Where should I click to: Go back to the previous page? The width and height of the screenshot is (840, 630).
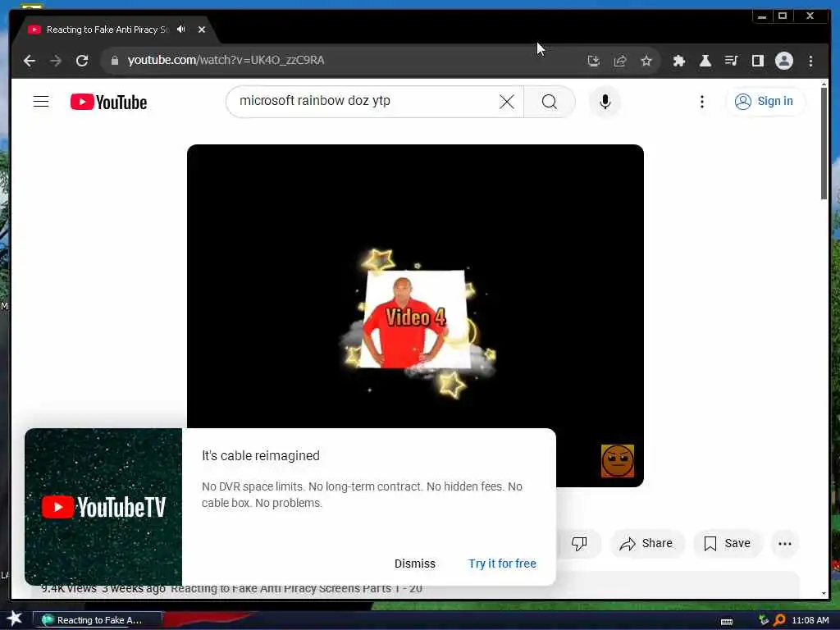(x=30, y=61)
